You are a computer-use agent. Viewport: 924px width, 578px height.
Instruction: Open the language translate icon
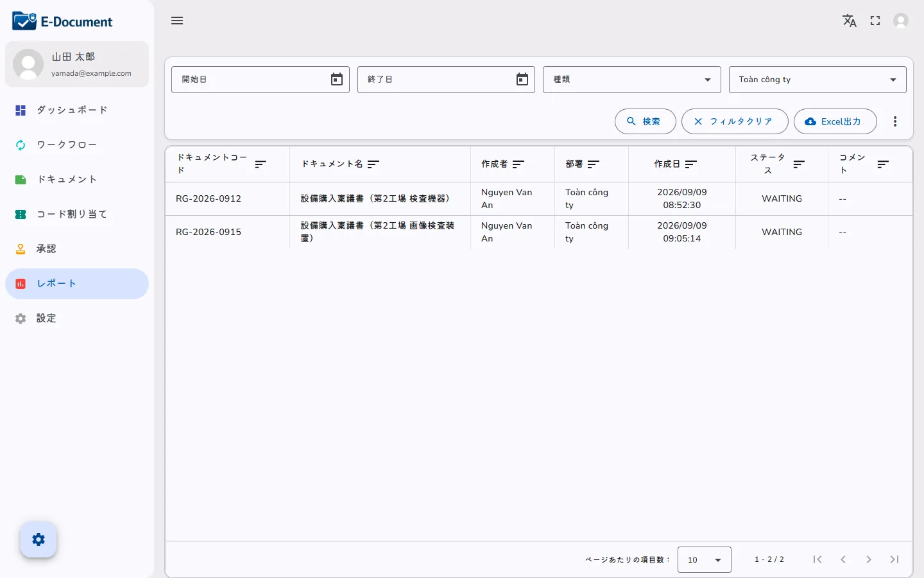pos(850,21)
